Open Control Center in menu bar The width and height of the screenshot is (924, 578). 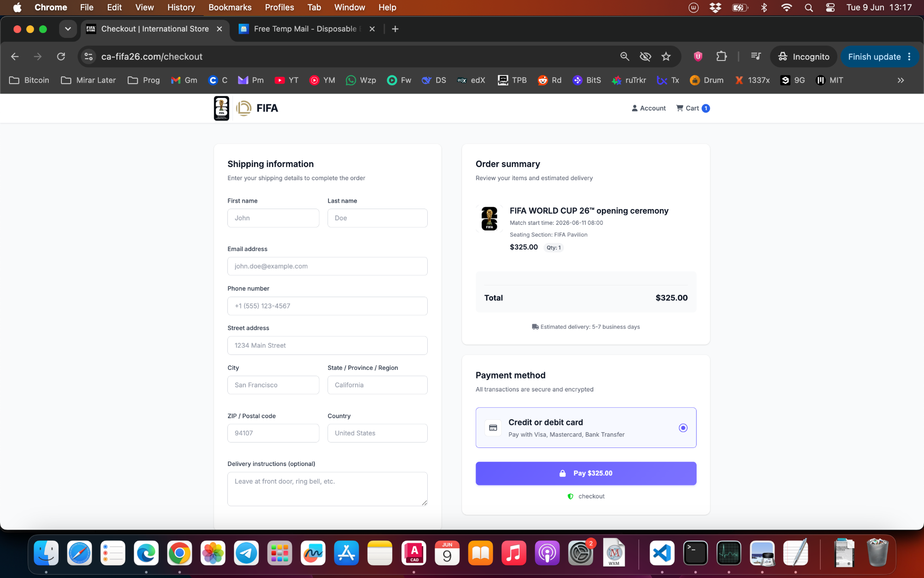tap(830, 7)
